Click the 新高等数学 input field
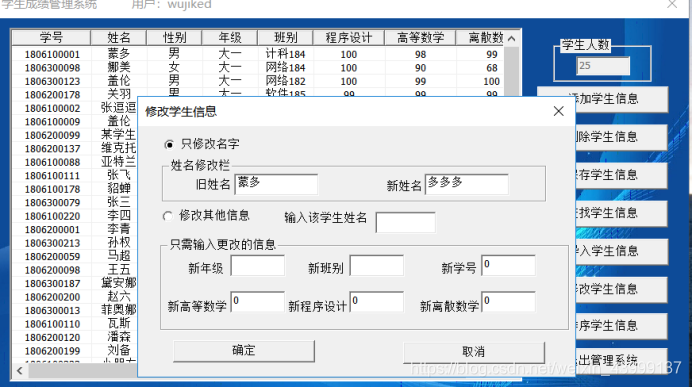The width and height of the screenshot is (692, 387). tap(258, 302)
